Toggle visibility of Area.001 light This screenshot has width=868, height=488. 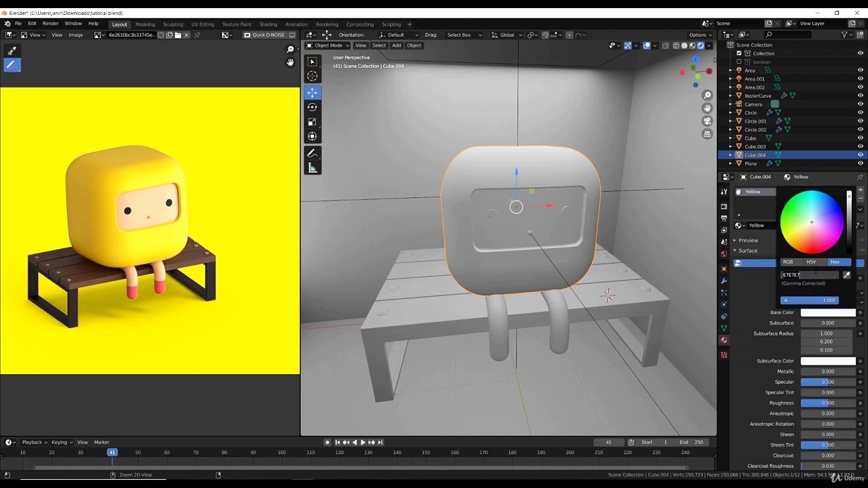[x=860, y=79]
